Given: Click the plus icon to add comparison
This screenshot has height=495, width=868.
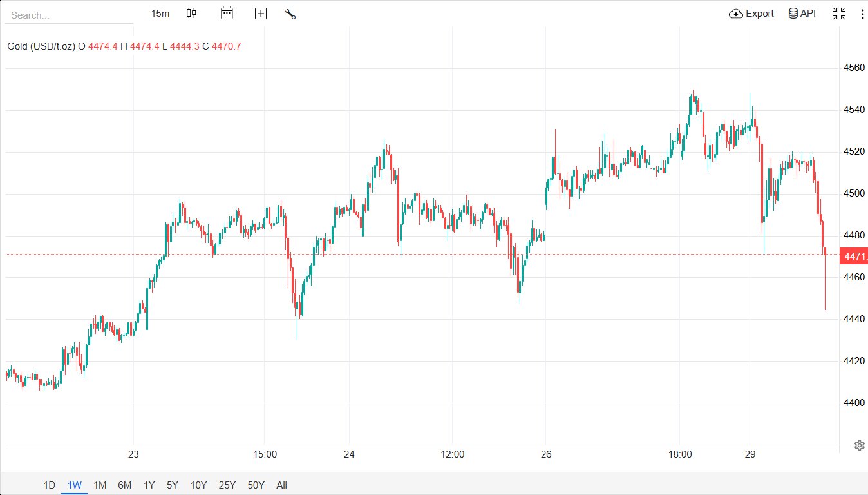Looking at the screenshot, I should coord(261,14).
